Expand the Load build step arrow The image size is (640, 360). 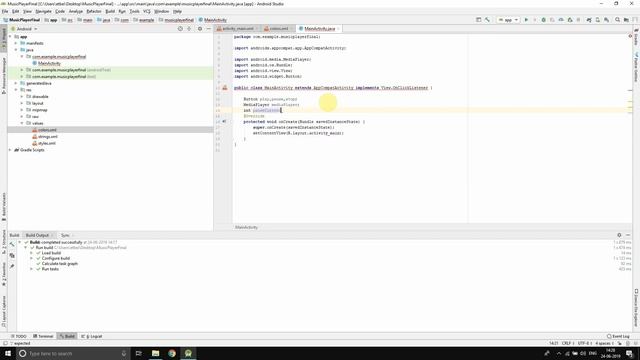[x=31, y=253]
